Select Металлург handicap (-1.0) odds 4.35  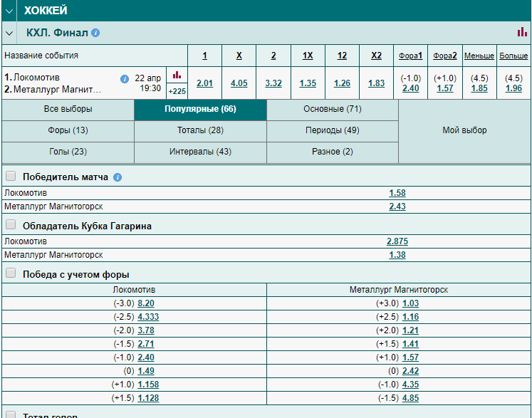(410, 385)
